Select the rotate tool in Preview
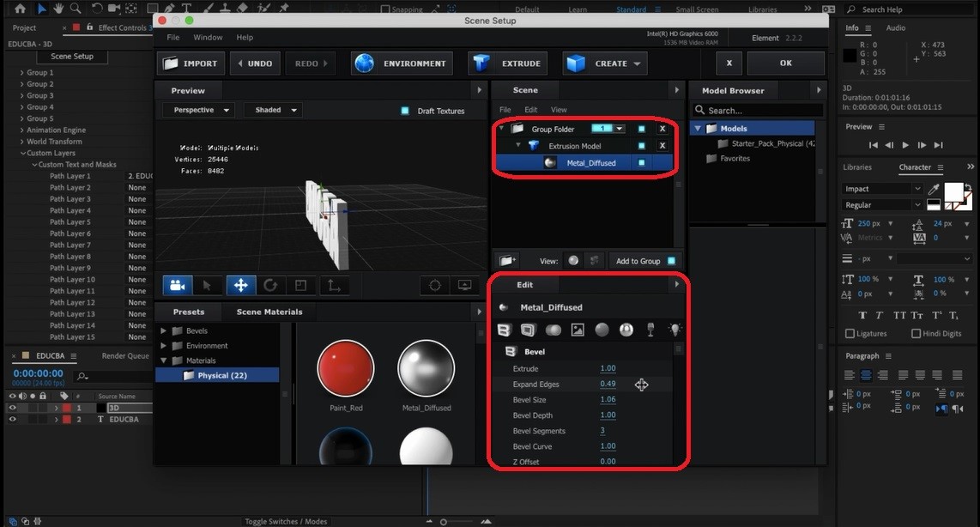 click(270, 285)
